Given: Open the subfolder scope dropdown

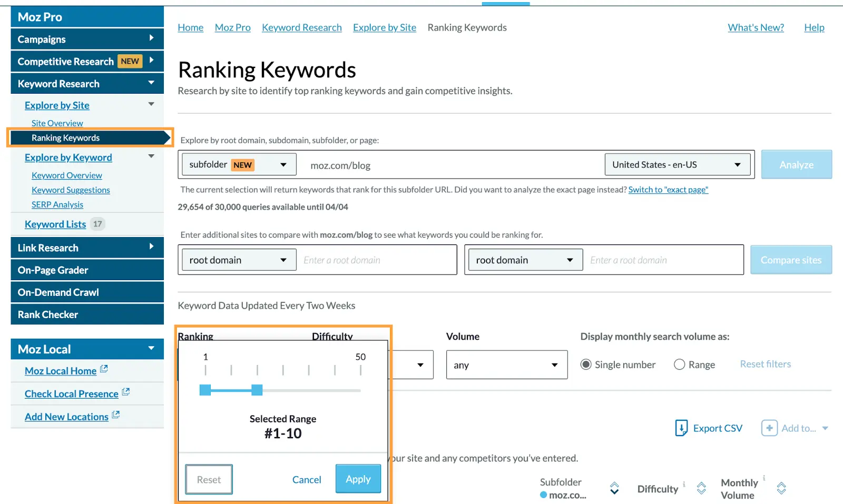Looking at the screenshot, I should (x=239, y=165).
